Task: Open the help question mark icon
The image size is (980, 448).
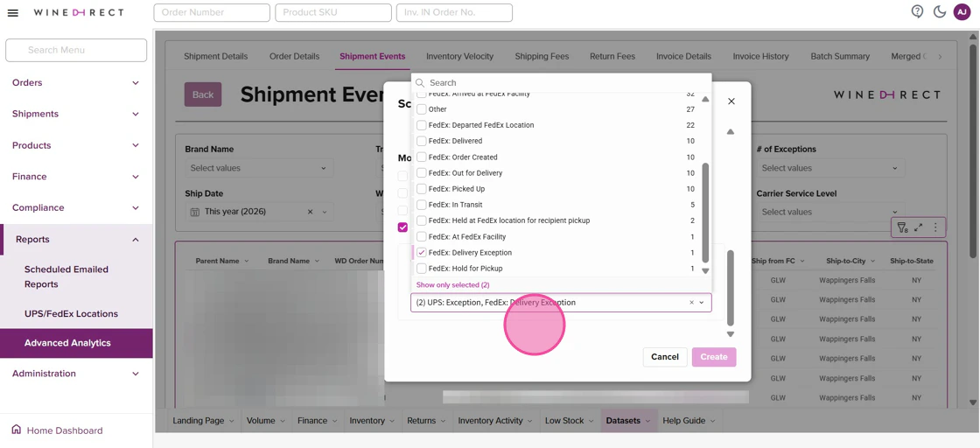Action: click(x=917, y=12)
